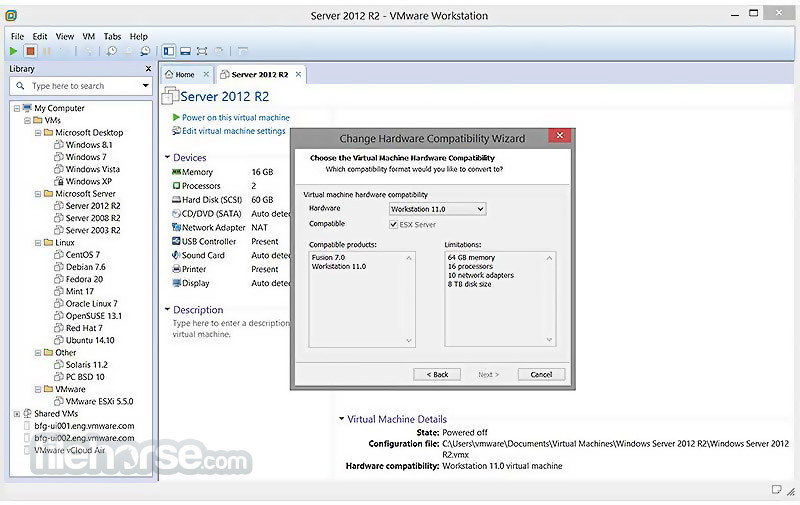The image size is (800, 505).
Task: Click Edit virtual machine settings link
Action: pos(234,131)
